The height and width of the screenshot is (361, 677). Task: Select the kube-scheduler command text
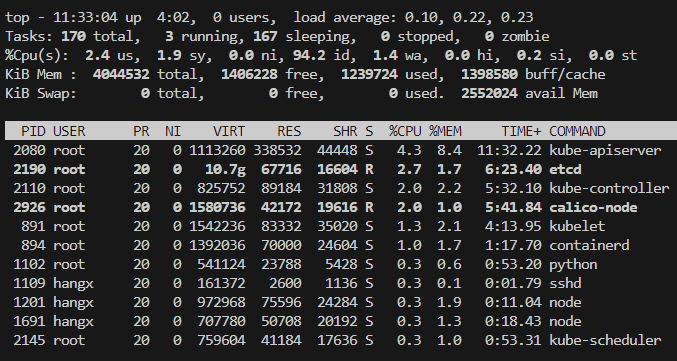605,340
